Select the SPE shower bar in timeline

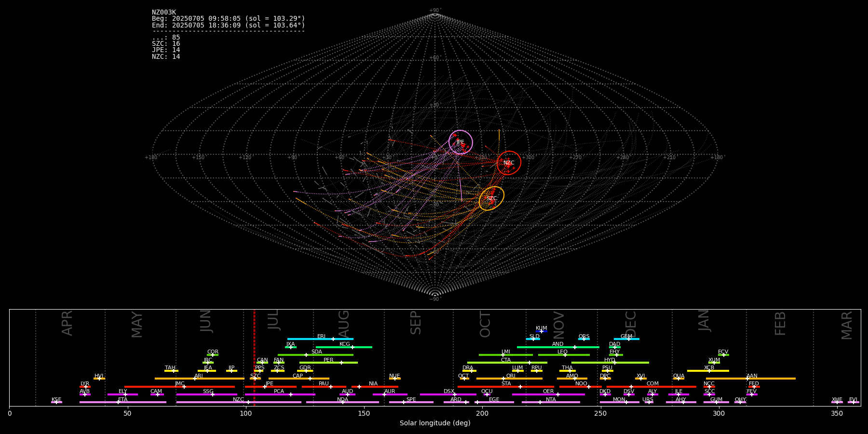[x=411, y=402]
